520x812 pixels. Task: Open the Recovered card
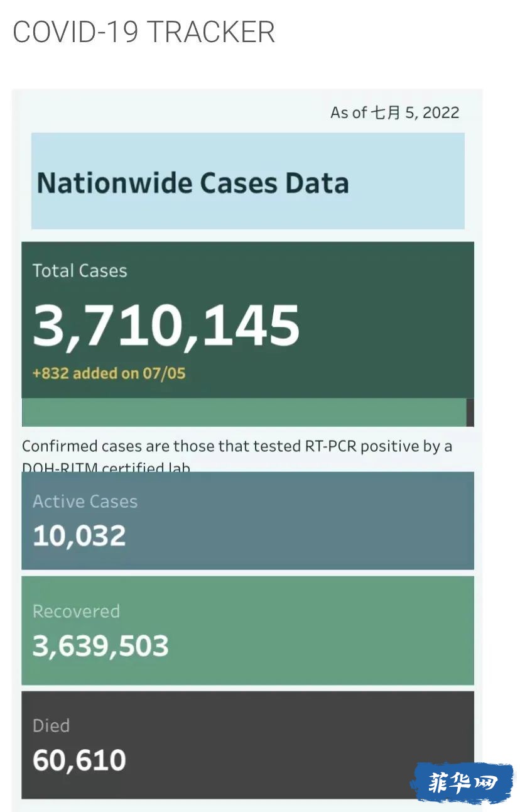[x=248, y=630]
